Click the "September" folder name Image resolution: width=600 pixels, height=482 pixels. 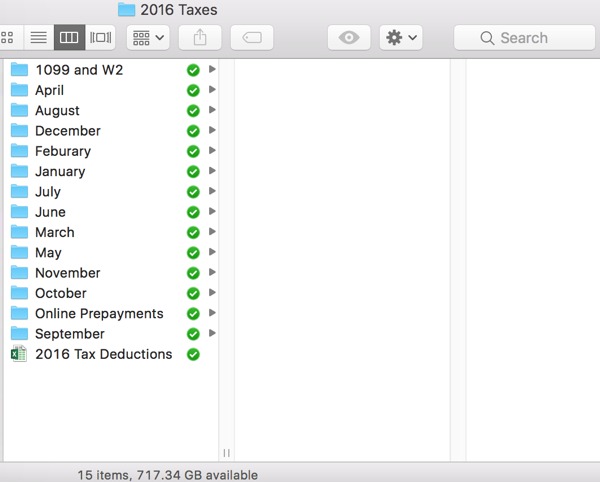(70, 334)
